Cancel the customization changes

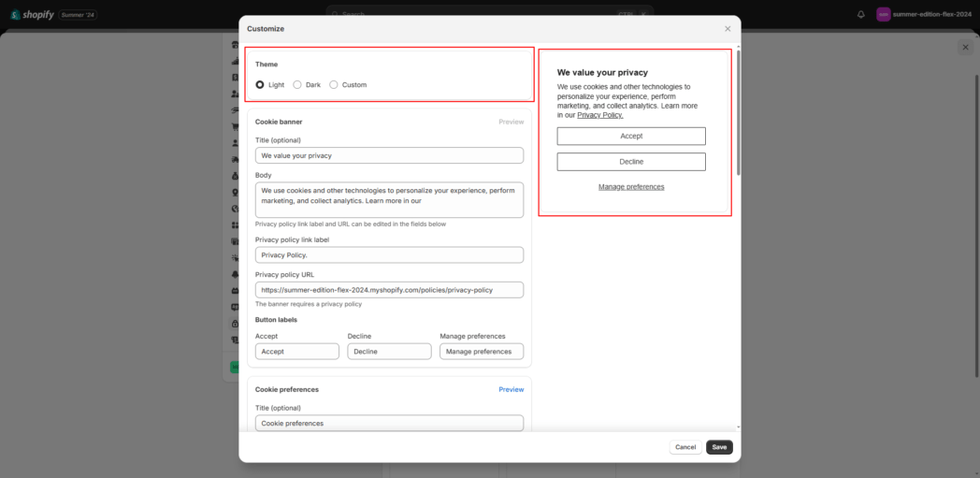coord(685,447)
